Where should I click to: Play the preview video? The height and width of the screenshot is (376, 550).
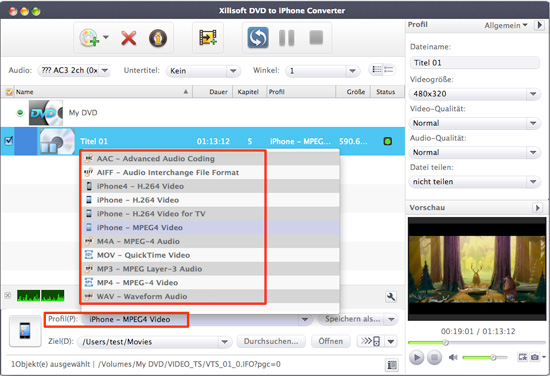pyautogui.click(x=417, y=357)
